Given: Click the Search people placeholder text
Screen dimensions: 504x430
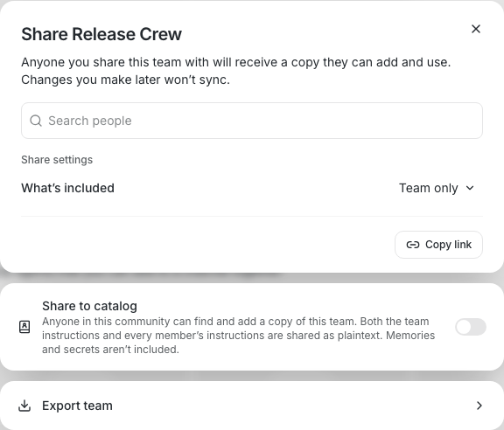Looking at the screenshot, I should (x=90, y=121).
